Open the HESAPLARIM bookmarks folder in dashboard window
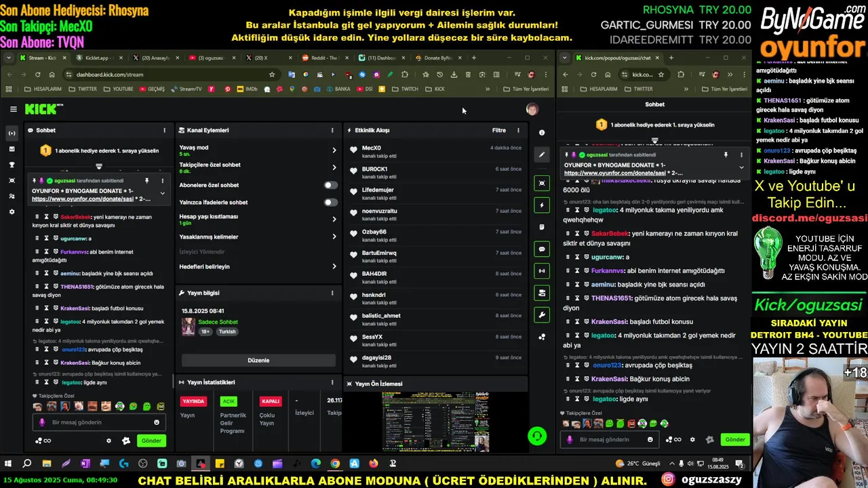The width and height of the screenshot is (868, 488). pyautogui.click(x=43, y=89)
